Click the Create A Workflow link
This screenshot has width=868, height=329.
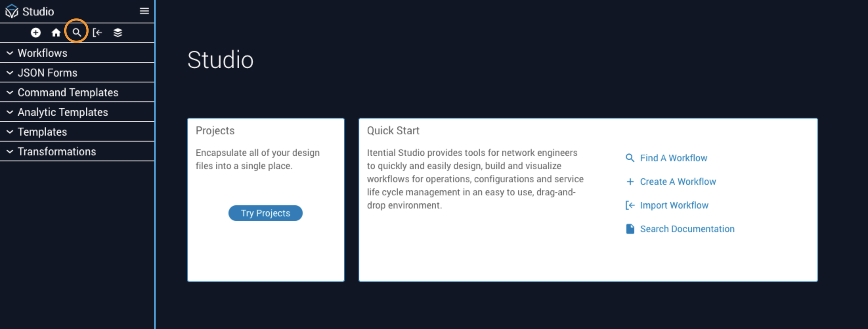[x=678, y=182]
